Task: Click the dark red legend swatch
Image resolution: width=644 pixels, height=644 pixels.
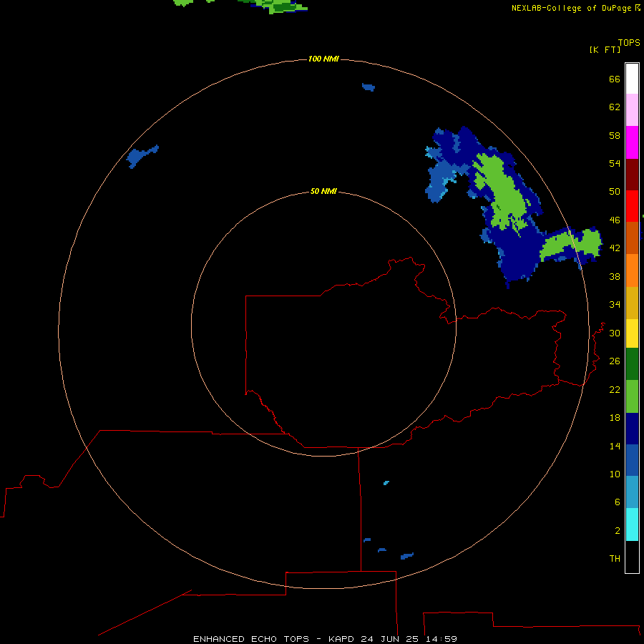Action: tap(632, 175)
